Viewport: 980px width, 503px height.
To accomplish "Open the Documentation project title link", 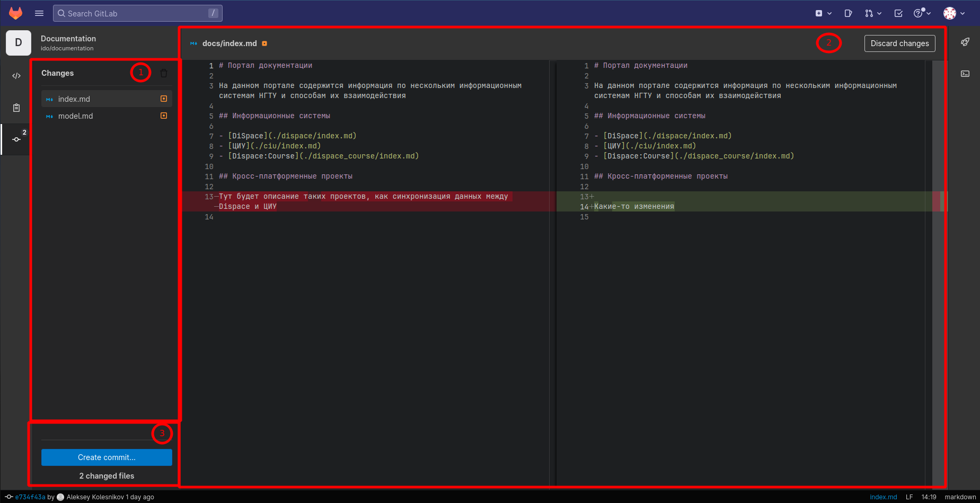I will 68,39.
